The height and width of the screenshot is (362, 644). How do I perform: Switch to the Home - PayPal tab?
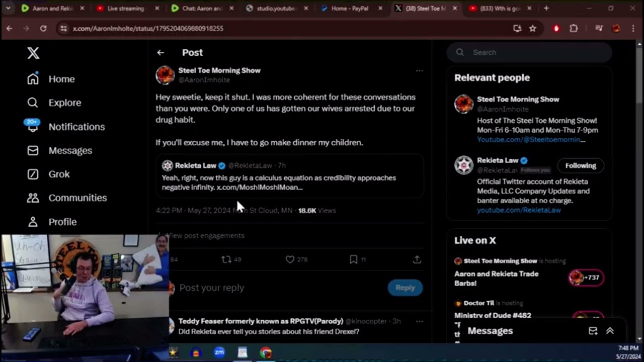350,9
